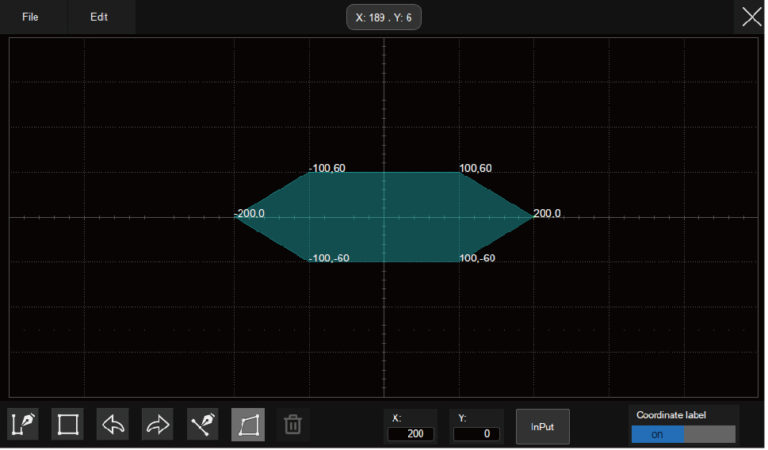
Task: Click the grey off side of Coordinate label
Action: tap(709, 434)
